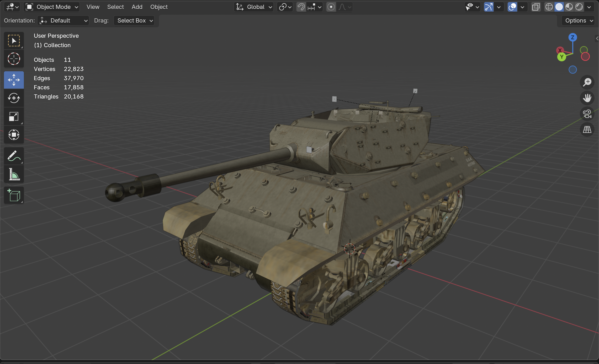Select the Move tool in the toolbar
The image size is (599, 364).
14,80
